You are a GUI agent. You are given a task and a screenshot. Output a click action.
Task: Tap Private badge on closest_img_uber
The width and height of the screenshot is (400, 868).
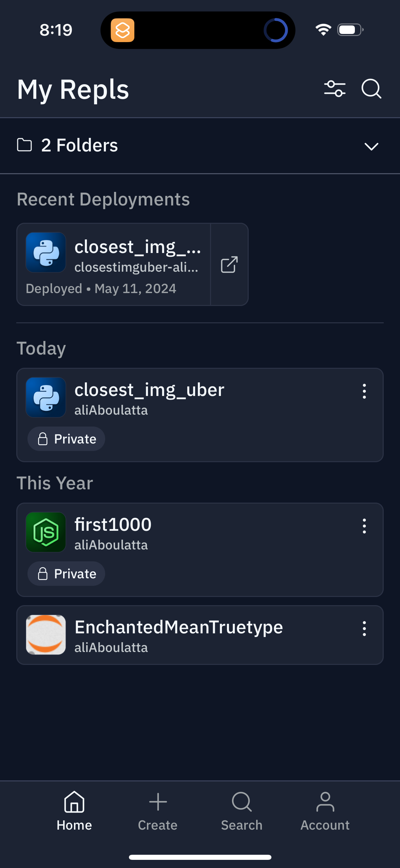click(x=66, y=439)
